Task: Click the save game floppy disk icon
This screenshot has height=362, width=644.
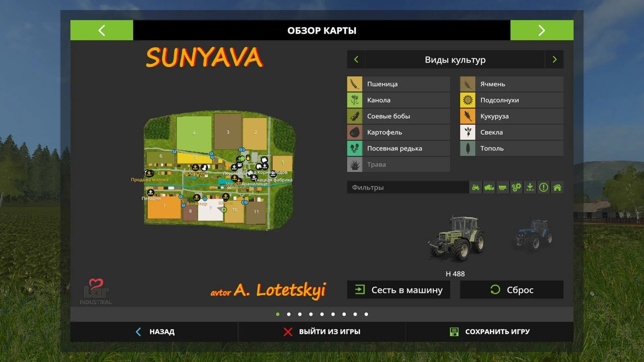Action: tap(454, 331)
